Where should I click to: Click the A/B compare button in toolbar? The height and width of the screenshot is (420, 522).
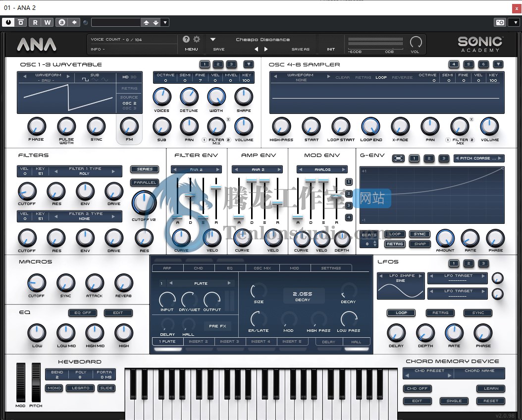point(62,22)
